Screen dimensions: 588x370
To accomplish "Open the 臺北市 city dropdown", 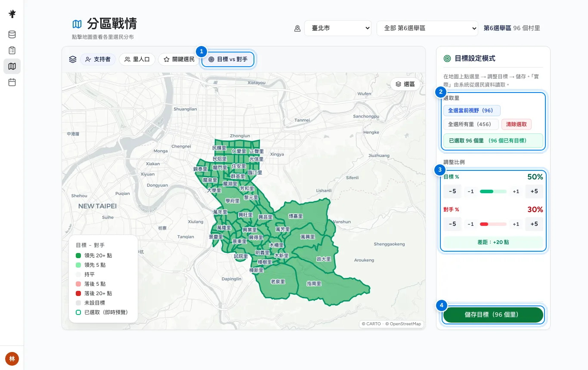I will 338,28.
